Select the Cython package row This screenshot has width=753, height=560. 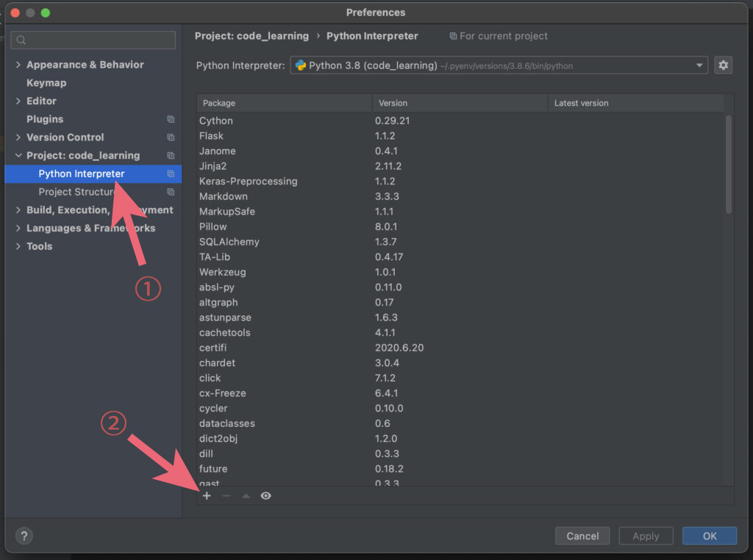(x=460, y=121)
